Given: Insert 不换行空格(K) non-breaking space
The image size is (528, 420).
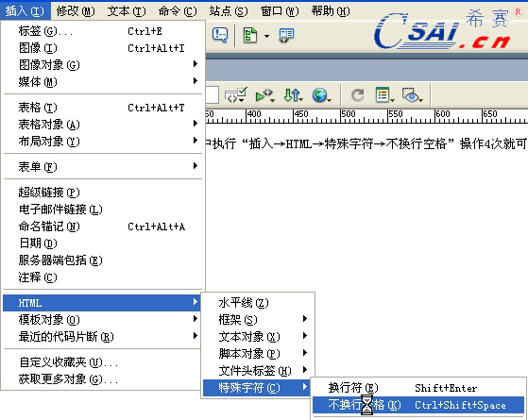Looking at the screenshot, I should pyautogui.click(x=418, y=405).
